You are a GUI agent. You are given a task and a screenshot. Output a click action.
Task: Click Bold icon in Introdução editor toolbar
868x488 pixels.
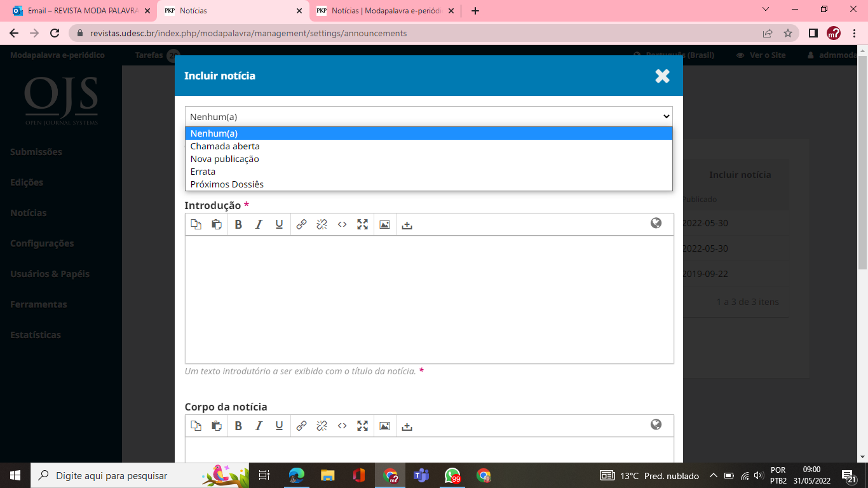[238, 224]
